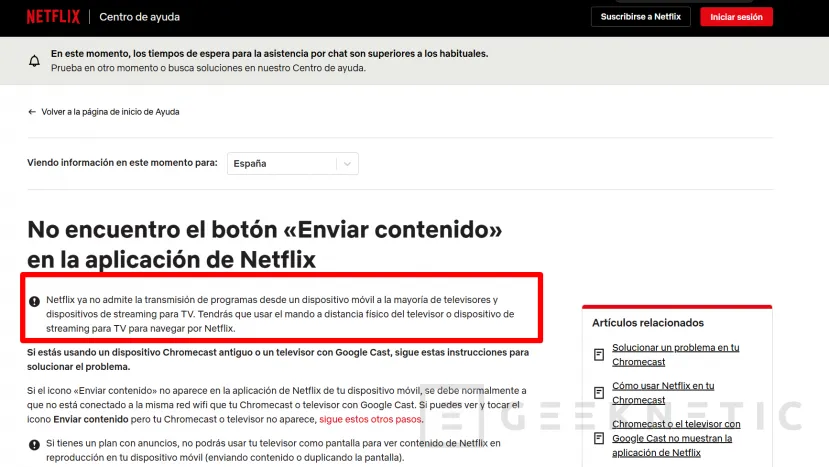
Task: Open 'Cómo usar Netflix en tu Chromecast' article
Action: click(x=663, y=393)
